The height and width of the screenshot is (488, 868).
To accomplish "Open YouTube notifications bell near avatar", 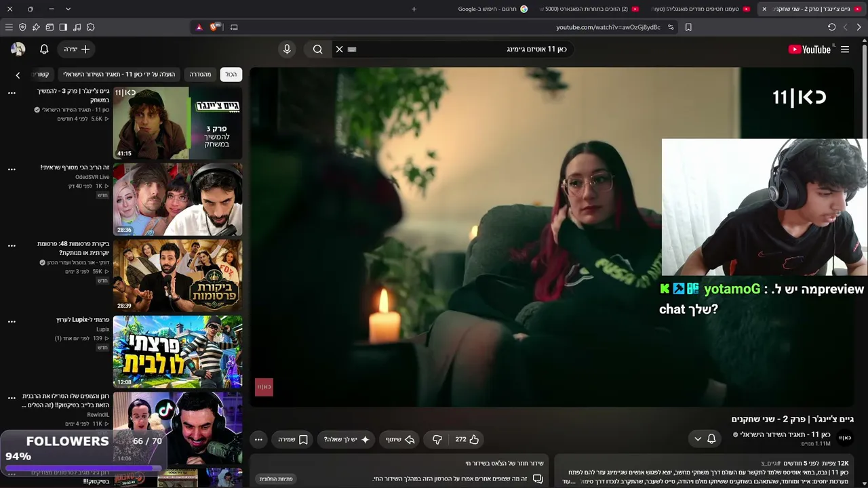I will (x=44, y=49).
